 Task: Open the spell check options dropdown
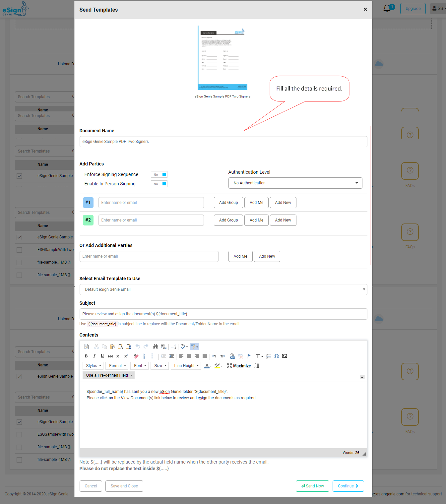[x=184, y=346]
